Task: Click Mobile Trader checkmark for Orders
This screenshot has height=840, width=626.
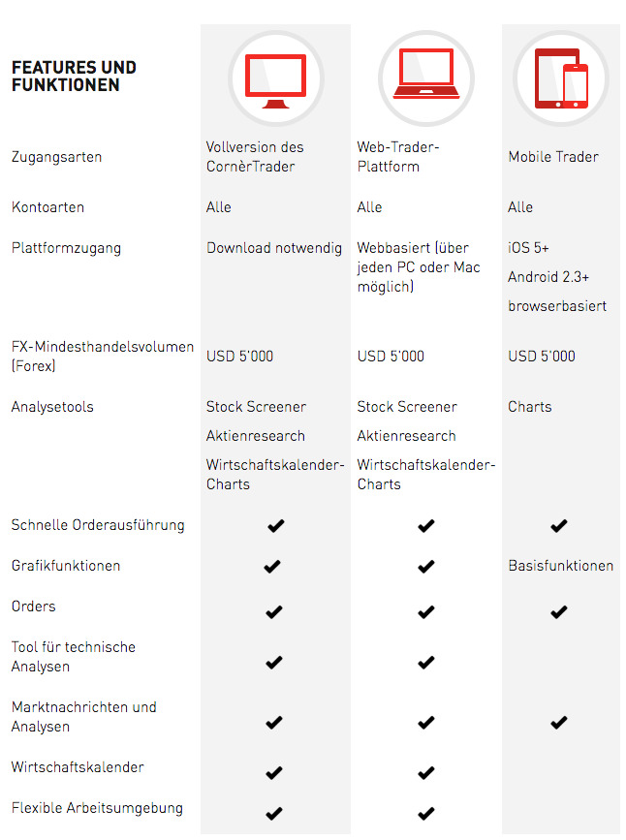Action: [557, 612]
